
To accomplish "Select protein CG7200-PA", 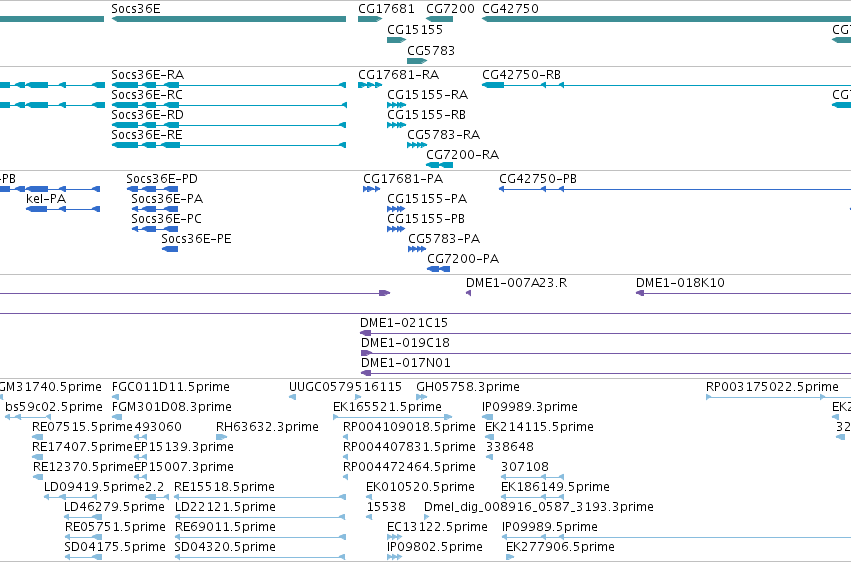I will [439, 269].
